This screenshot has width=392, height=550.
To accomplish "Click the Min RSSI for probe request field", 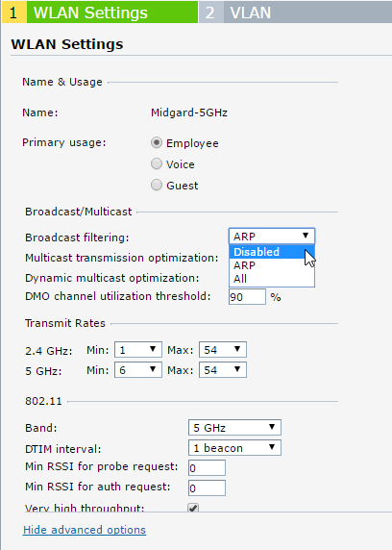I will tap(207, 468).
